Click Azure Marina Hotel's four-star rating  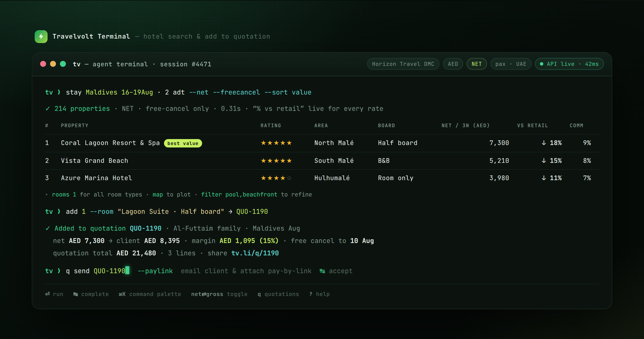tap(276, 178)
